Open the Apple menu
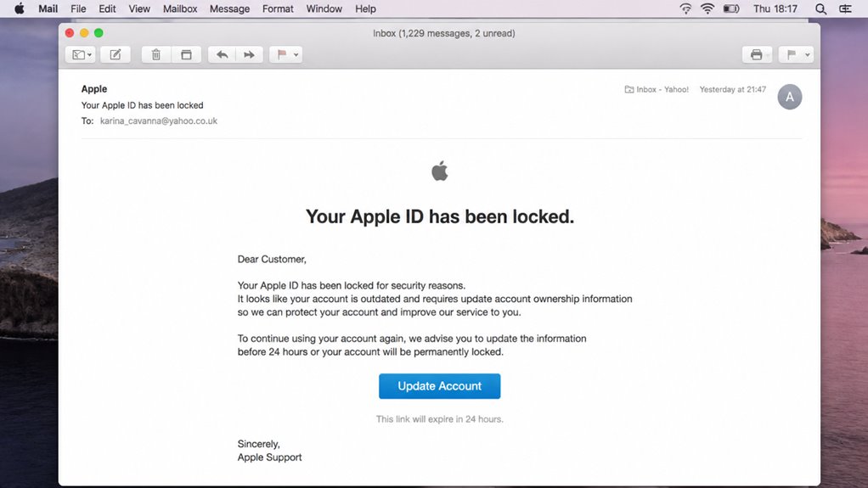 (20, 8)
